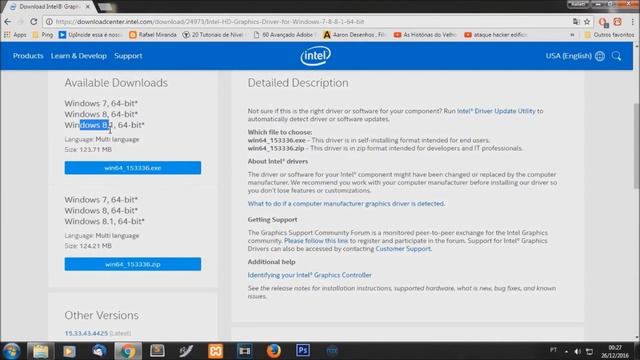Open the 20 Tutoriais de Nível bookmark
The image size is (640, 360).
213,35
